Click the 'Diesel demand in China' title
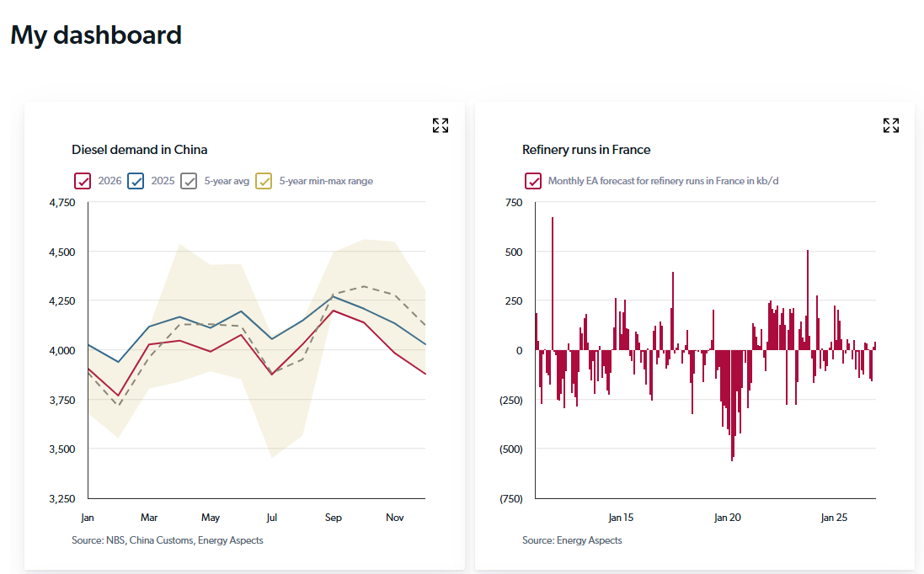The image size is (924, 574). click(x=139, y=150)
